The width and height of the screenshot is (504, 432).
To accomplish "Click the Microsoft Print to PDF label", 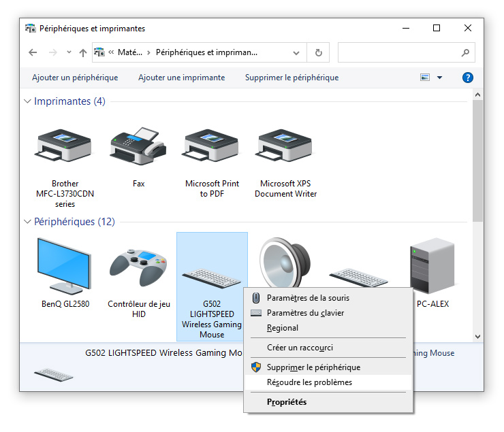I will 212,188.
